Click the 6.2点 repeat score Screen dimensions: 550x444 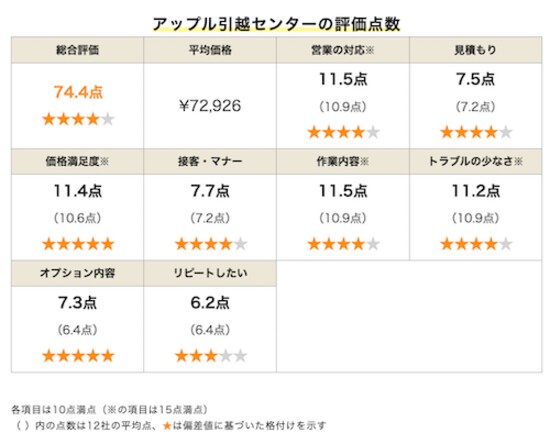click(x=210, y=303)
